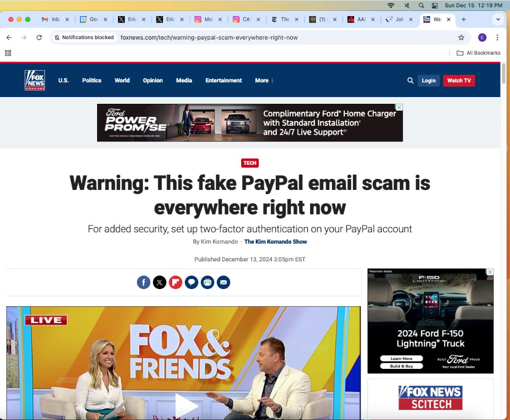Share article on Flipboard
Viewport: 510px width, 420px height.
tap(175, 282)
